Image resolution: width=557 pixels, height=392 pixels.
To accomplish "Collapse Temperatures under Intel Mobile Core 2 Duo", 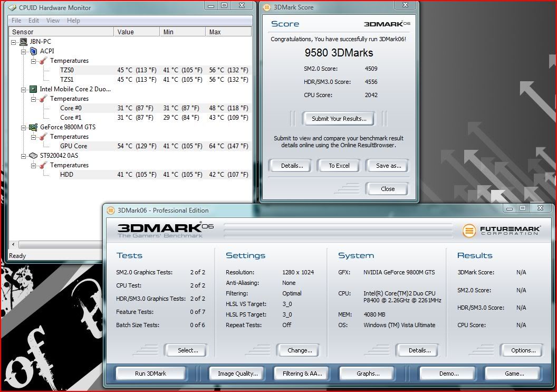I will [33, 99].
